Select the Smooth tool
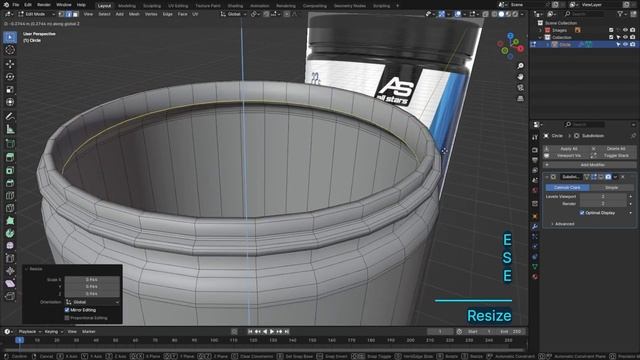This screenshot has height=360, width=640. pos(10,246)
